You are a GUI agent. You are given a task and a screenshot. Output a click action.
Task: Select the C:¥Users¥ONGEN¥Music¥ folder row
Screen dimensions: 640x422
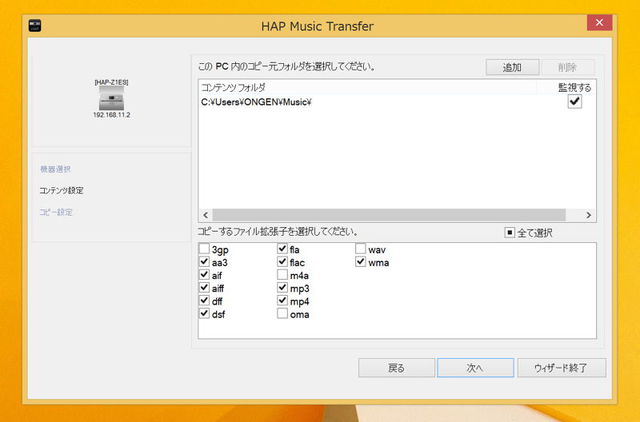tap(397, 102)
